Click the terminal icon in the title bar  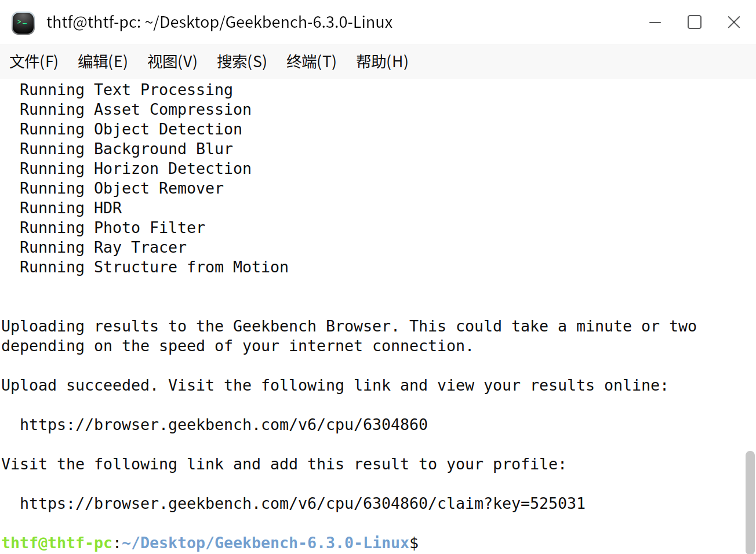tap(23, 23)
